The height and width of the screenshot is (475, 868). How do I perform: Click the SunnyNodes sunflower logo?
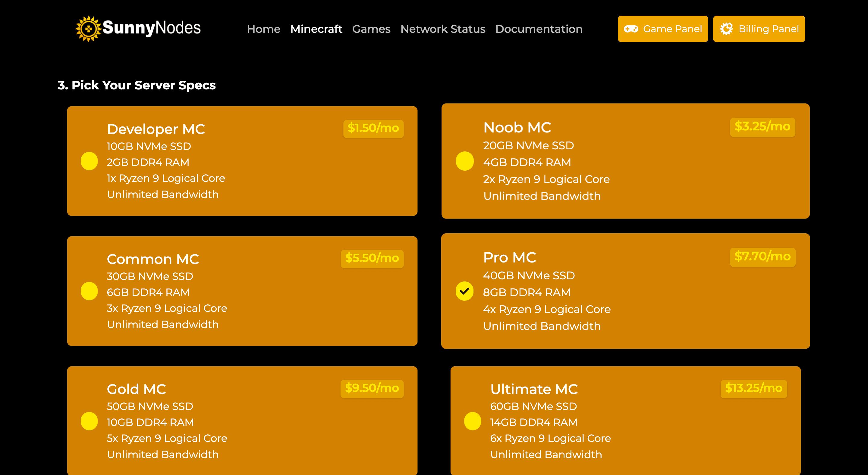(x=88, y=29)
